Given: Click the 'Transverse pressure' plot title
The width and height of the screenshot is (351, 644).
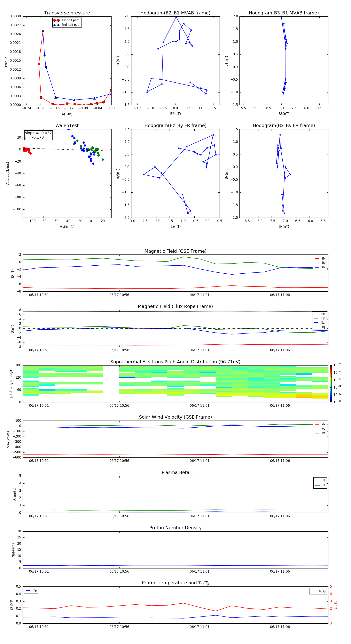Looking at the screenshot, I should [x=67, y=13].
